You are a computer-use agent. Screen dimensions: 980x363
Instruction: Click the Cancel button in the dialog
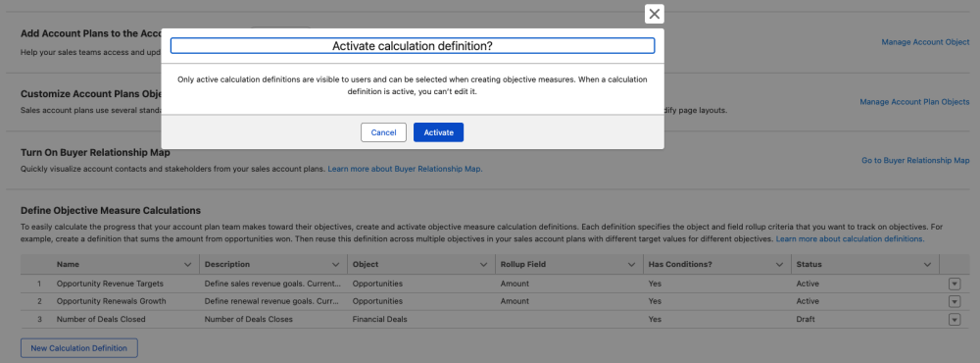click(x=383, y=132)
